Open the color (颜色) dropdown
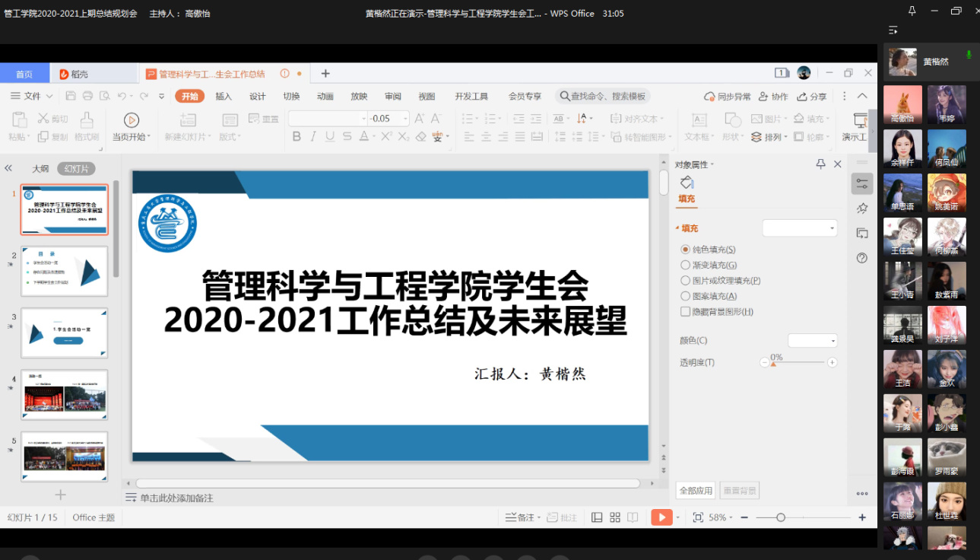 point(812,341)
